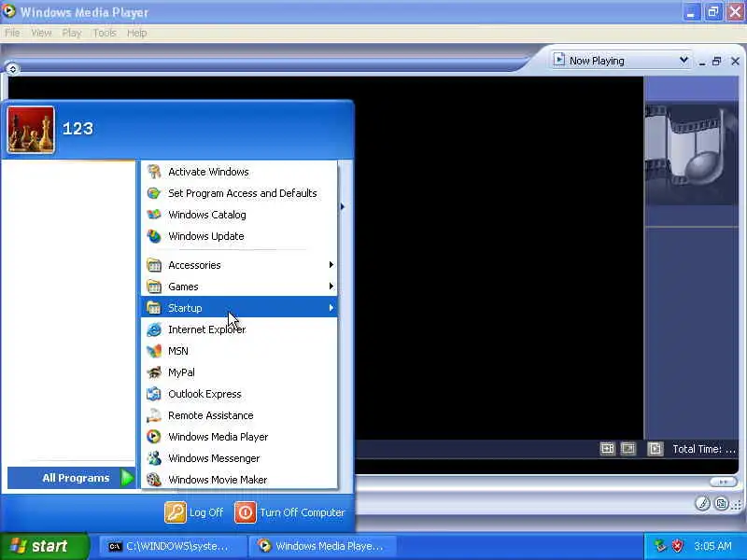
Task: Click the Internet Explorer icon in menu
Action: tap(154, 329)
